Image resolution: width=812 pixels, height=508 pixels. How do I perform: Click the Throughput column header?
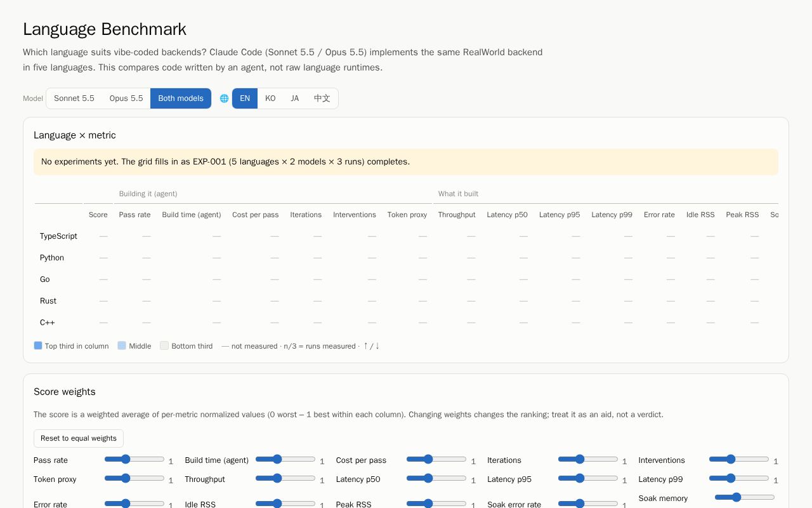pyautogui.click(x=457, y=215)
